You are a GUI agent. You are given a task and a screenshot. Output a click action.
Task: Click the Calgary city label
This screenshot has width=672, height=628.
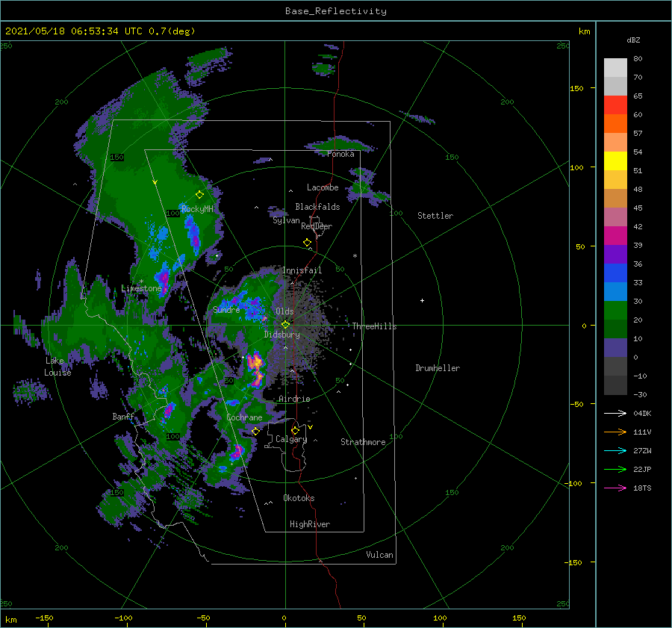click(291, 439)
